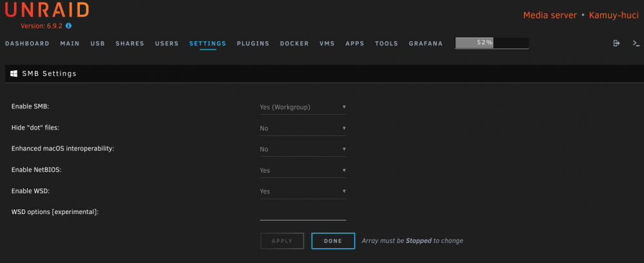Open Enhanced macOS interoperability dropdown
The image size is (644, 263).
(x=303, y=149)
